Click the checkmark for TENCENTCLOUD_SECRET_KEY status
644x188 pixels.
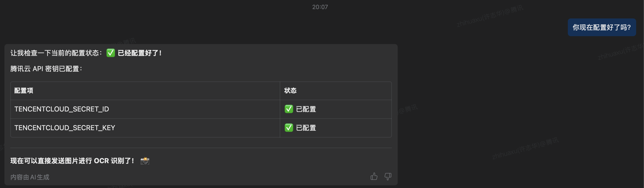[x=289, y=128]
